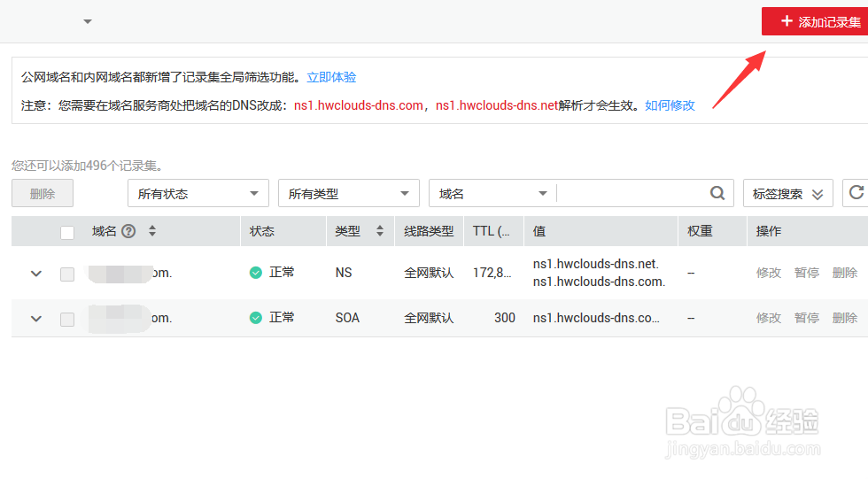Click the value ns1.hwclouds-dns.net. in NS row
The image size is (868, 479).
tap(595, 264)
